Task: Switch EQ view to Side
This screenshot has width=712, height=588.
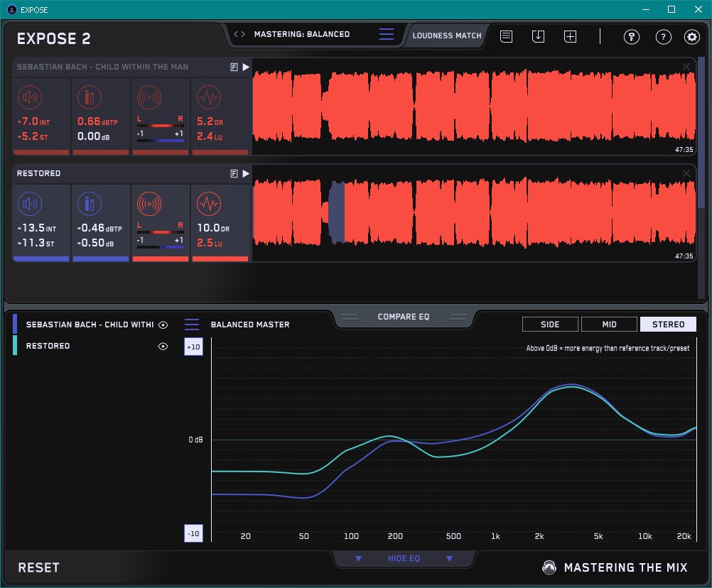Action: click(x=550, y=325)
